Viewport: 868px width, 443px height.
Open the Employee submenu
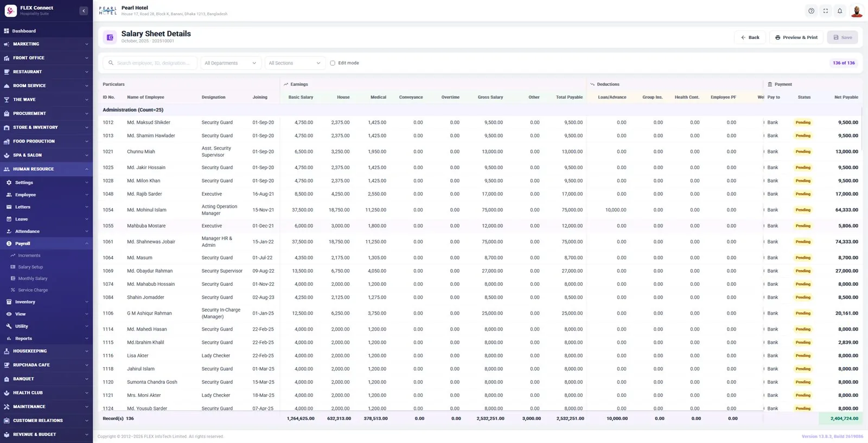pos(46,195)
